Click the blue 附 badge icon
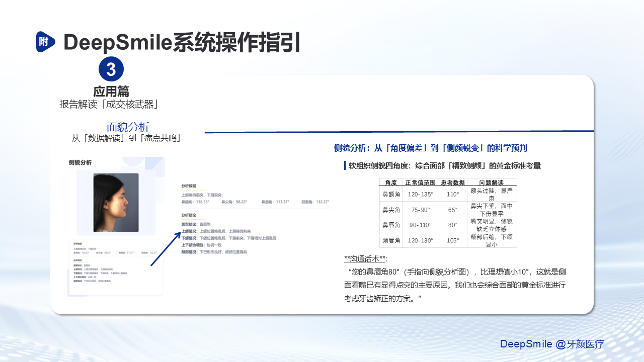 pos(45,42)
